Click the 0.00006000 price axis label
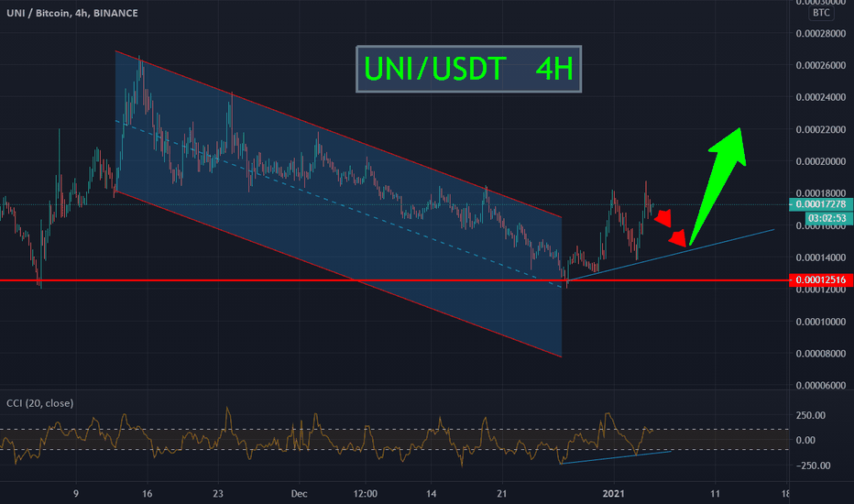 coord(821,386)
